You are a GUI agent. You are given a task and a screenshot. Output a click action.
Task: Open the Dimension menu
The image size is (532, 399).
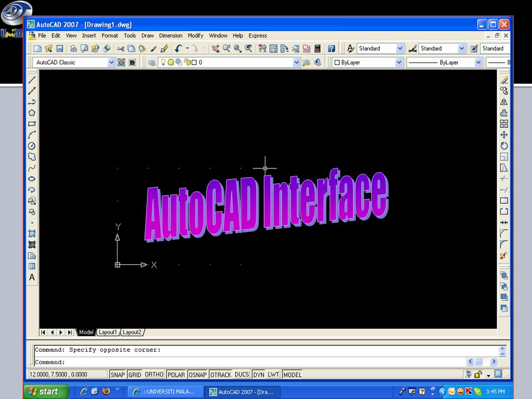[x=171, y=35]
